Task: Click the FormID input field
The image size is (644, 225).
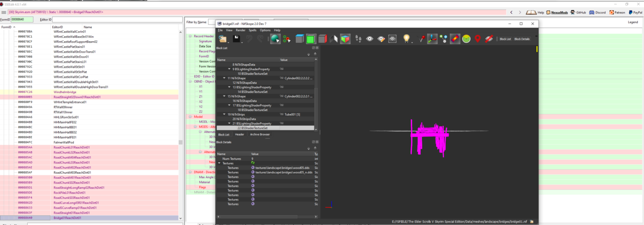Action: tap(22, 20)
